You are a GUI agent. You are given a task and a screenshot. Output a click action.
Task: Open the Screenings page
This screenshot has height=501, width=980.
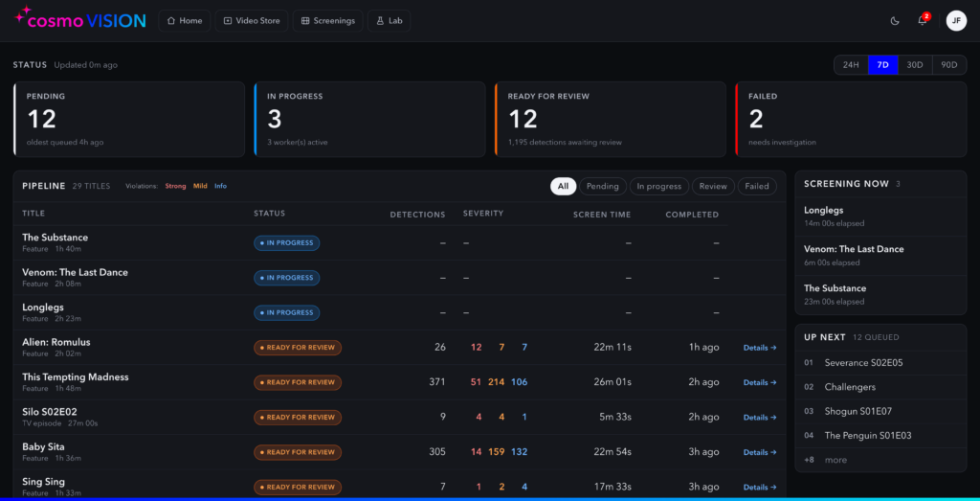point(327,21)
